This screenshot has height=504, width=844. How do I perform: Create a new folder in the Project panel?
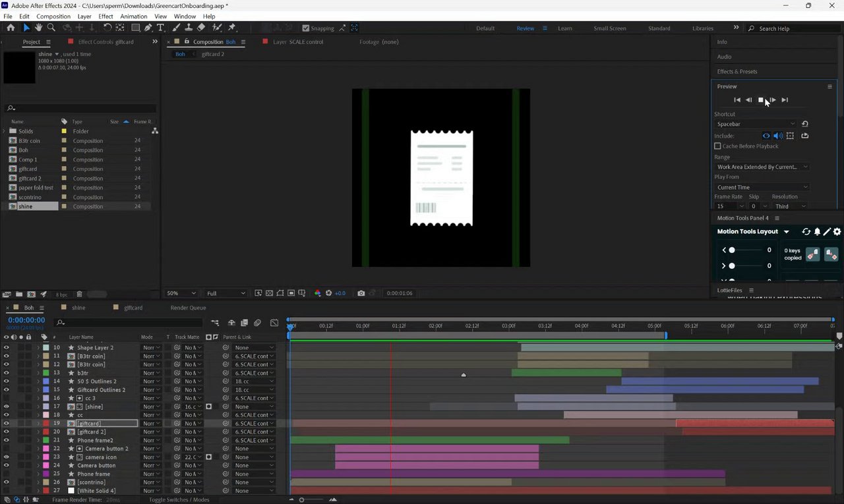click(x=19, y=294)
